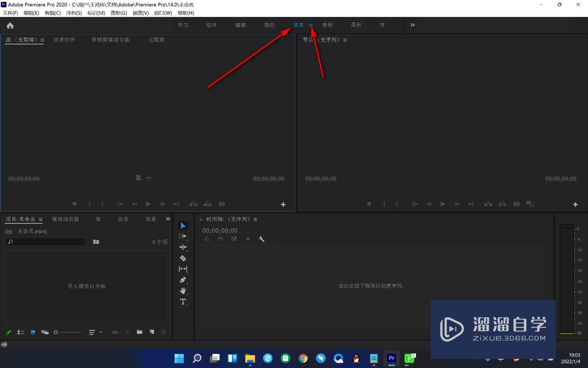Open Program monitor panel menu icon
588x368 pixels.
[345, 40]
